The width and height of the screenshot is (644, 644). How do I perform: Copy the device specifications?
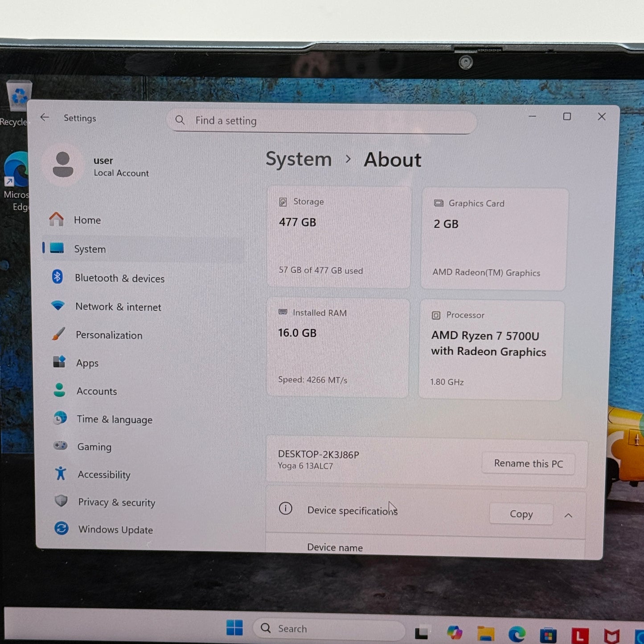(x=521, y=514)
